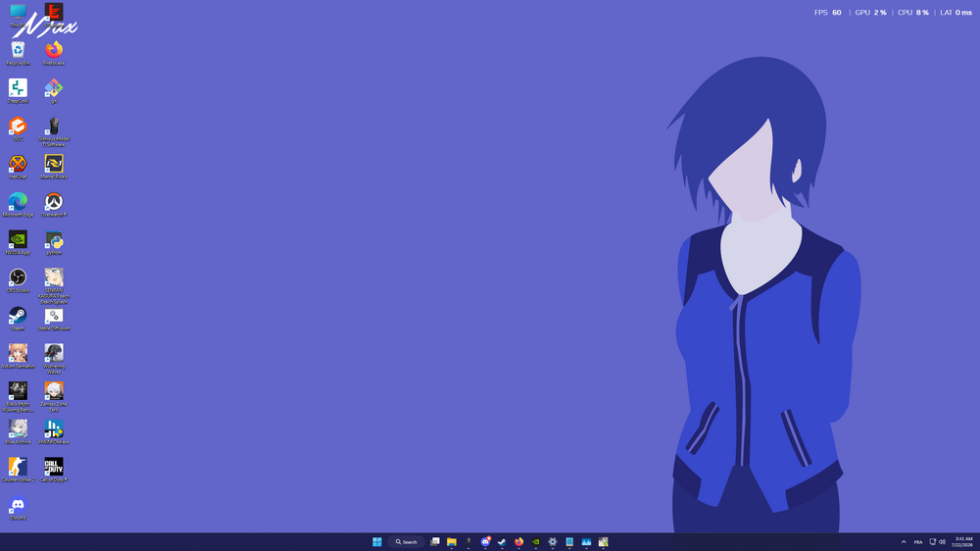Viewport: 980px width, 551px height.
Task: Open the network icon in the system tray
Action: tap(933, 541)
